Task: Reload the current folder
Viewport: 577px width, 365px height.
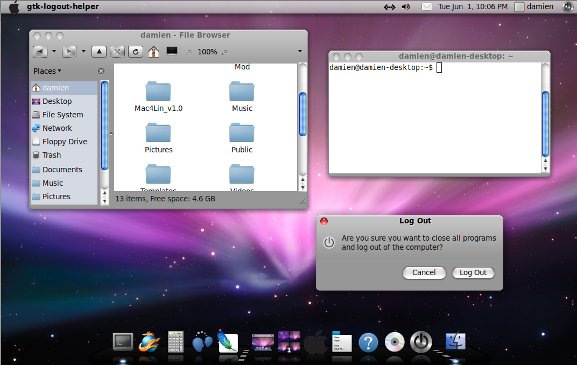Action: pyautogui.click(x=135, y=52)
